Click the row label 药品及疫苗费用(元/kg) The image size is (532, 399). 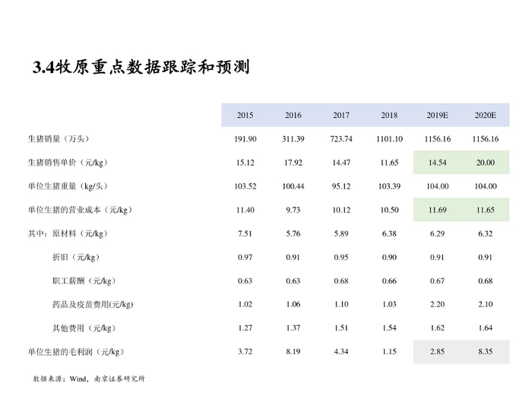93,304
